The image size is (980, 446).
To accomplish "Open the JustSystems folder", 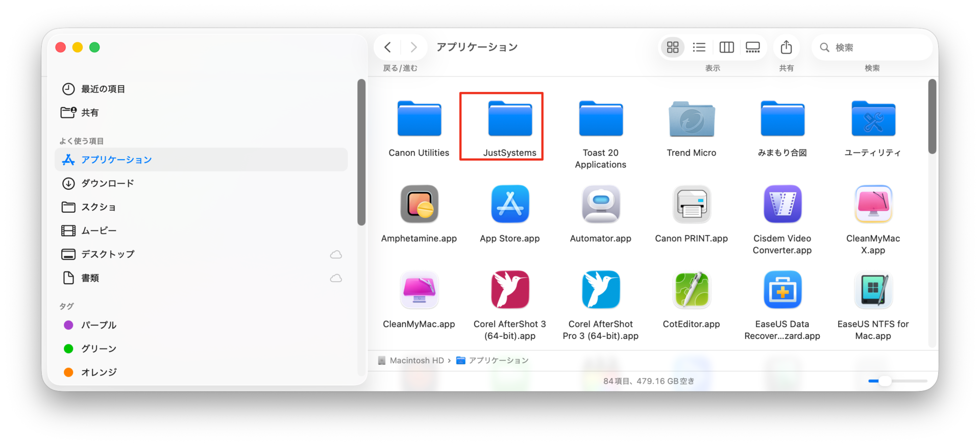I will tap(509, 119).
